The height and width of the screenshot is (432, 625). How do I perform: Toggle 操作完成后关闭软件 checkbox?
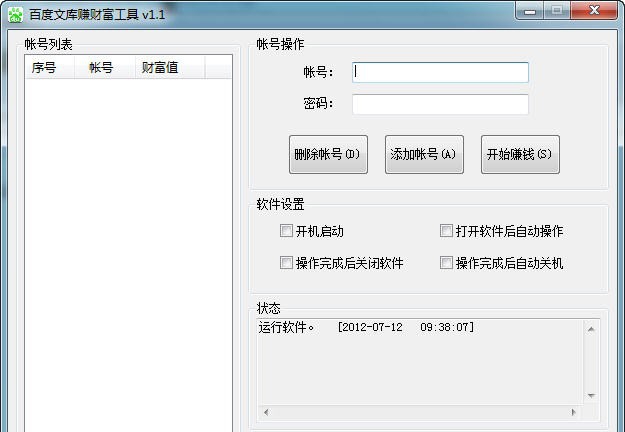coord(286,263)
